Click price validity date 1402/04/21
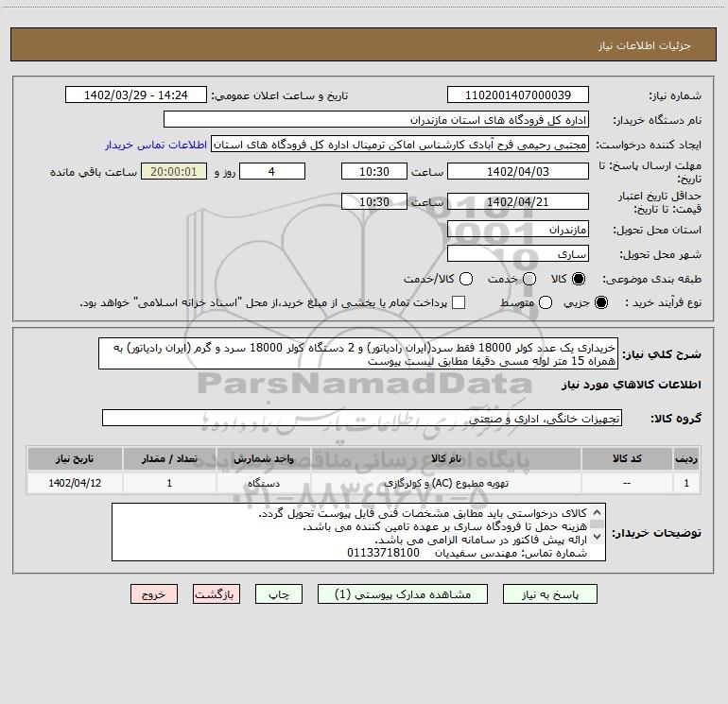728x704 pixels. [518, 202]
